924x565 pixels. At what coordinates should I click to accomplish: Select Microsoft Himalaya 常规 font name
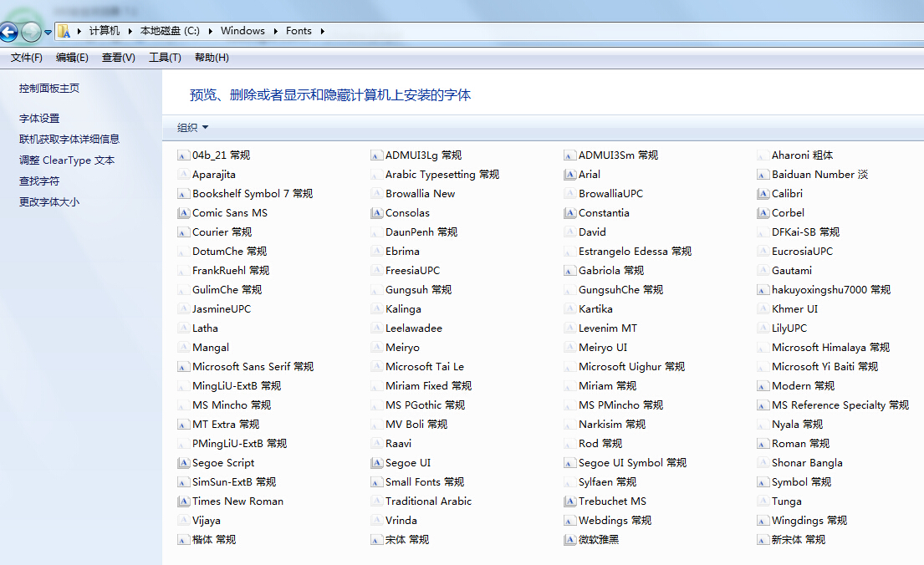click(x=831, y=348)
